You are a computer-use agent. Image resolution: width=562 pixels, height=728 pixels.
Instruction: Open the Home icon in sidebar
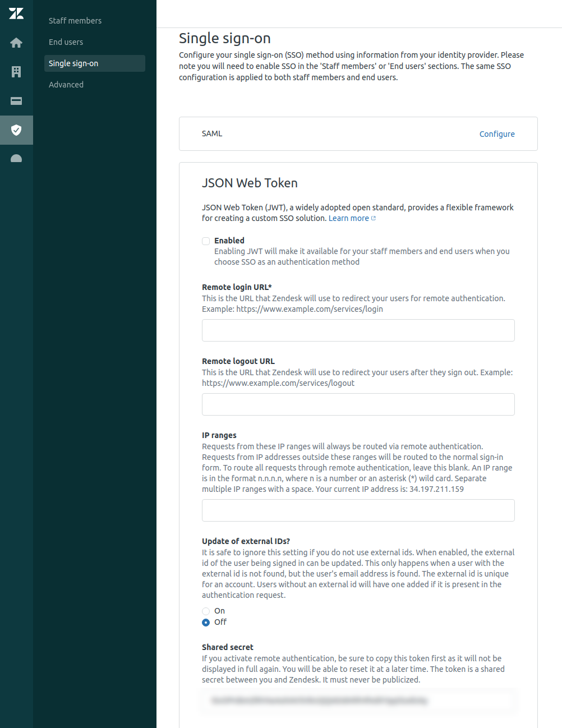(16, 43)
